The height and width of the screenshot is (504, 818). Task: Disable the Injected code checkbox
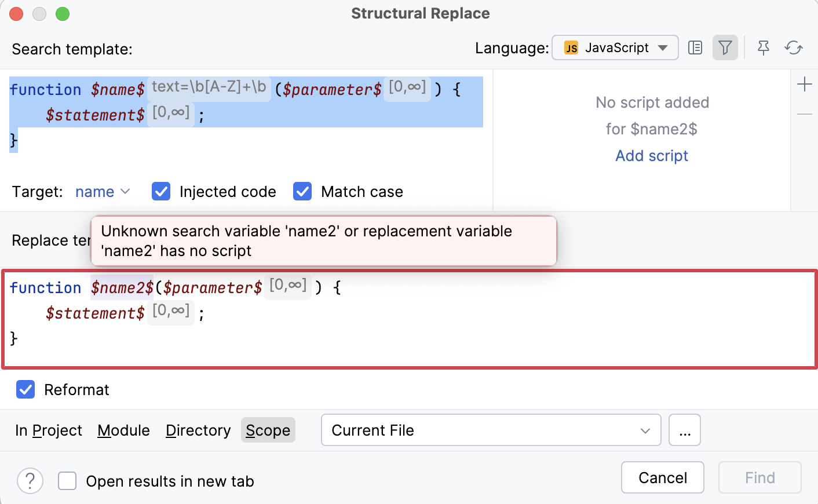point(160,191)
